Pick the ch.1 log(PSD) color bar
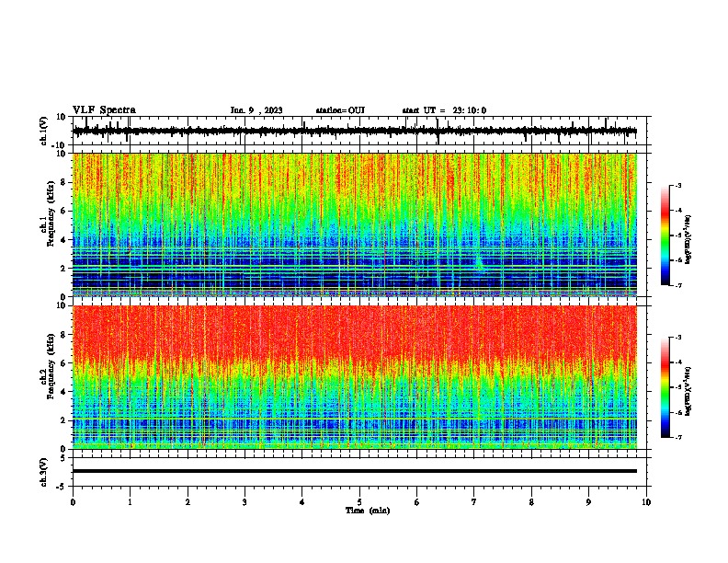This screenshot has width=728, height=563. click(665, 236)
